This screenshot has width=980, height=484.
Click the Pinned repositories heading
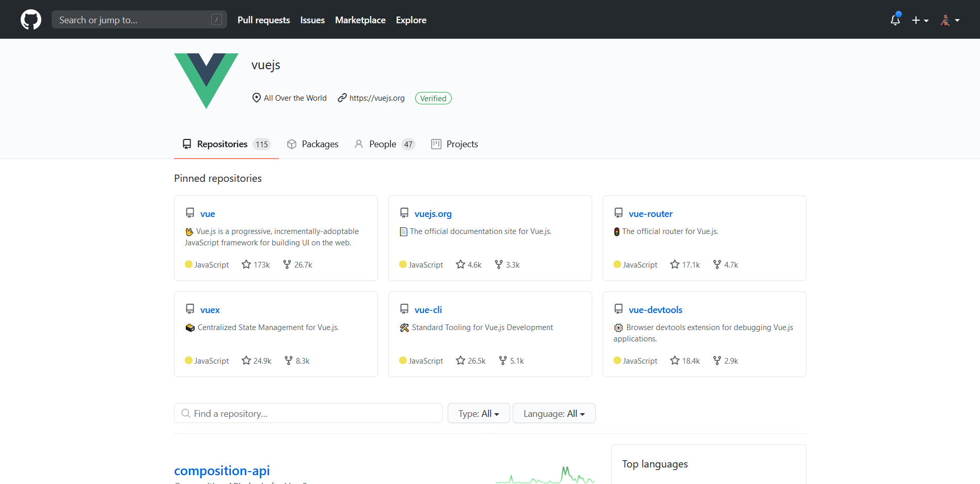tap(218, 178)
